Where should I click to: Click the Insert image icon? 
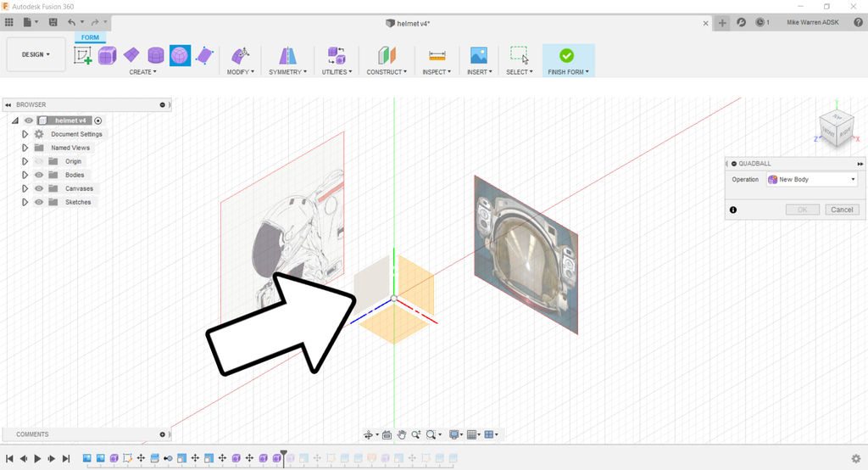tap(479, 55)
